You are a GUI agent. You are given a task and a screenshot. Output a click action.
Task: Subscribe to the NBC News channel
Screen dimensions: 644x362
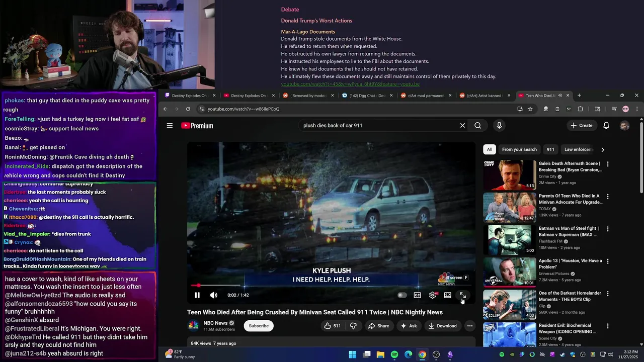(x=259, y=326)
